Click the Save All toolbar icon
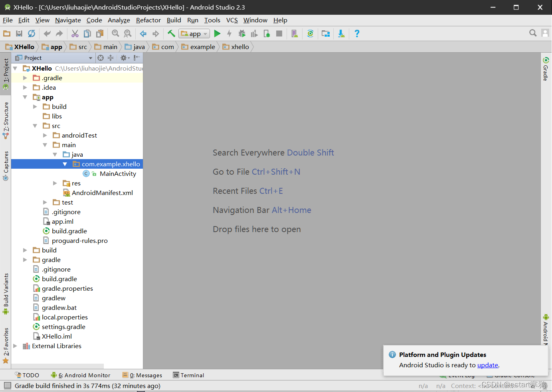 (x=19, y=33)
